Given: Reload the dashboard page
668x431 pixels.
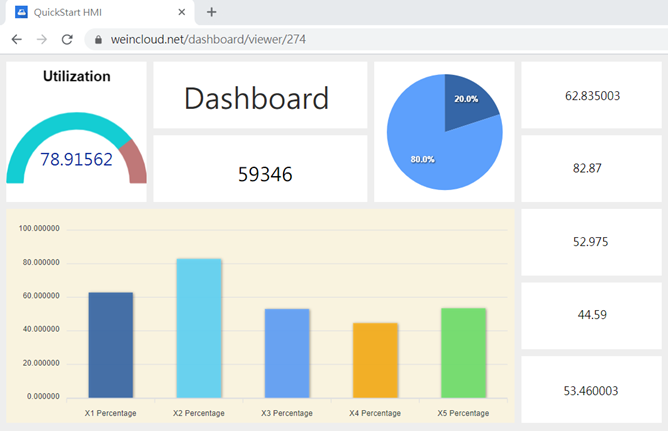Looking at the screenshot, I should (x=67, y=40).
